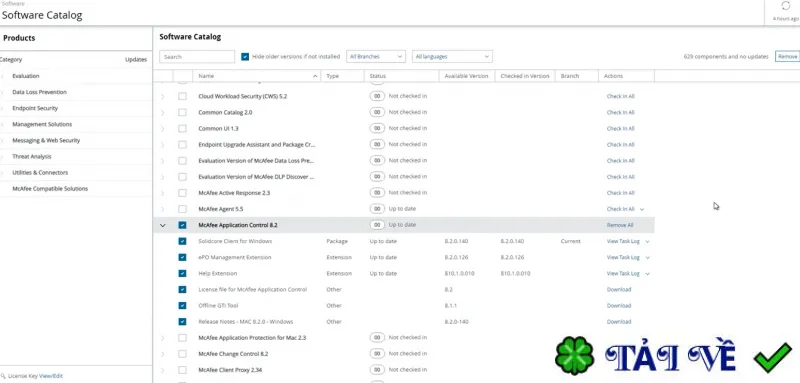
Task: Click Remove All for Application Control 8.2
Action: pos(620,225)
